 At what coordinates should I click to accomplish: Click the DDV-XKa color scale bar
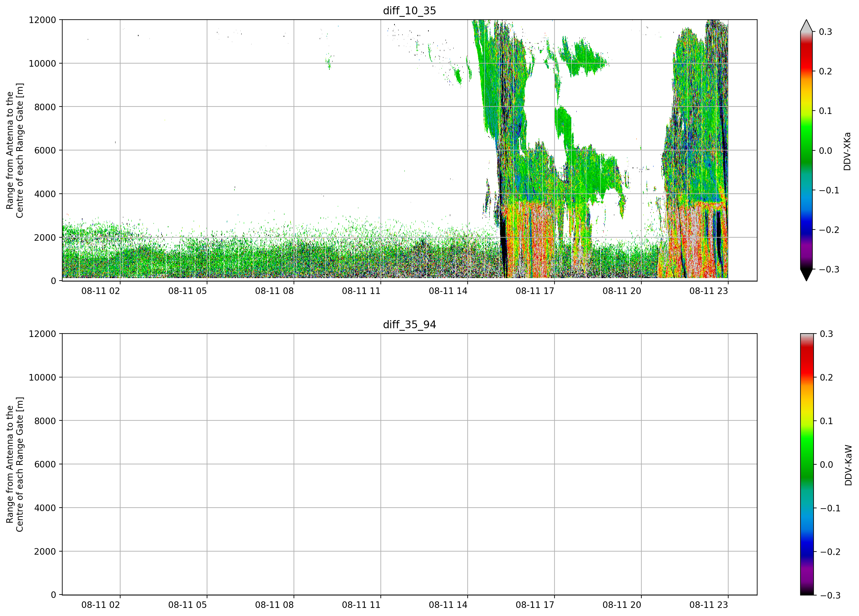coord(806,150)
